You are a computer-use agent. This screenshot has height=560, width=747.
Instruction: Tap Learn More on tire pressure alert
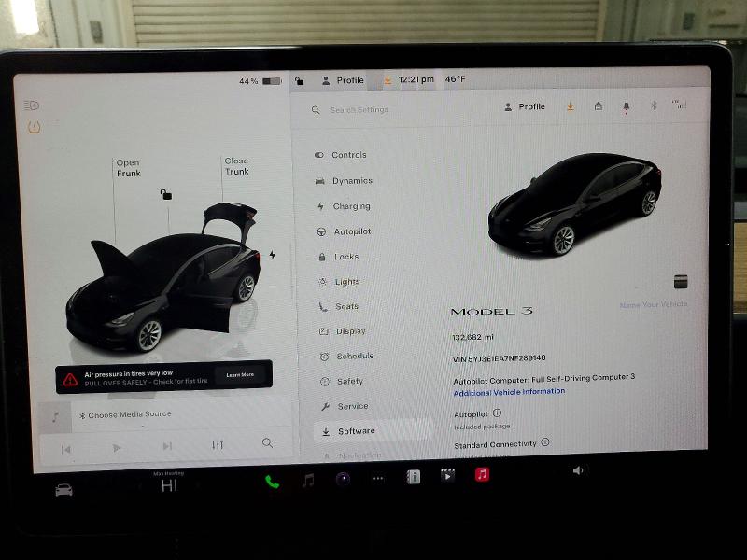coord(240,375)
